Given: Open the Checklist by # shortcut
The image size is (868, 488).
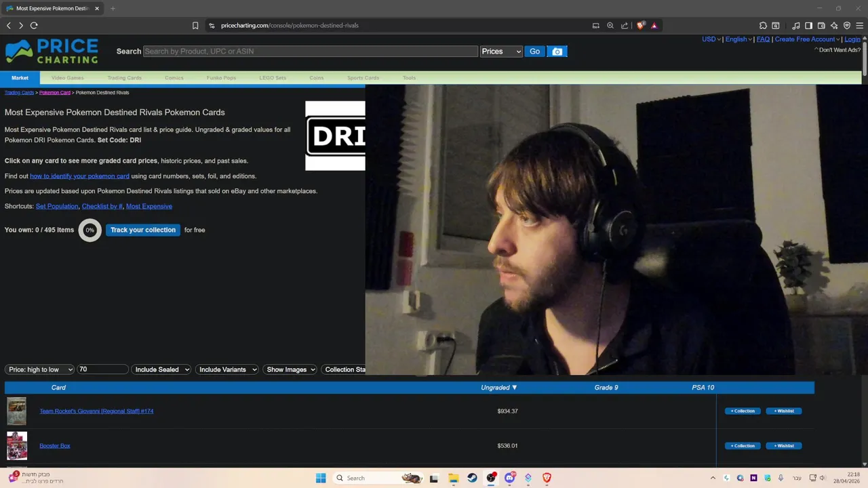Looking at the screenshot, I should pyautogui.click(x=102, y=206).
